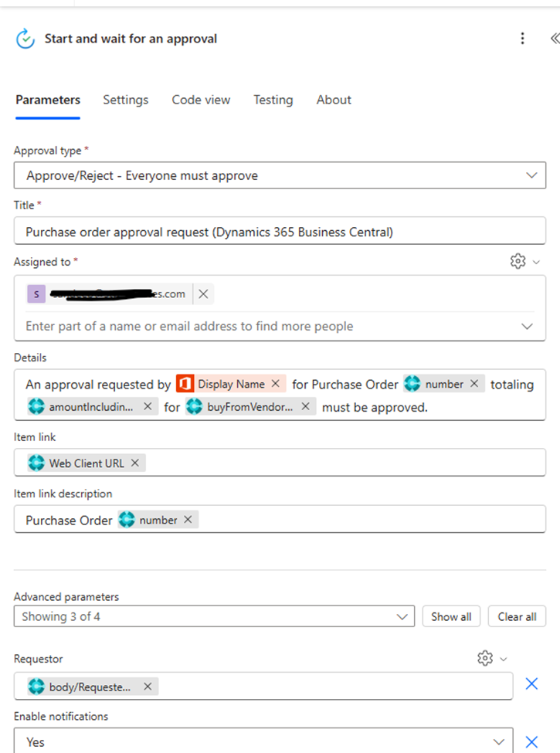560x753 pixels.
Task: Expand the Assigned to people suggestions chevron
Action: [x=527, y=326]
